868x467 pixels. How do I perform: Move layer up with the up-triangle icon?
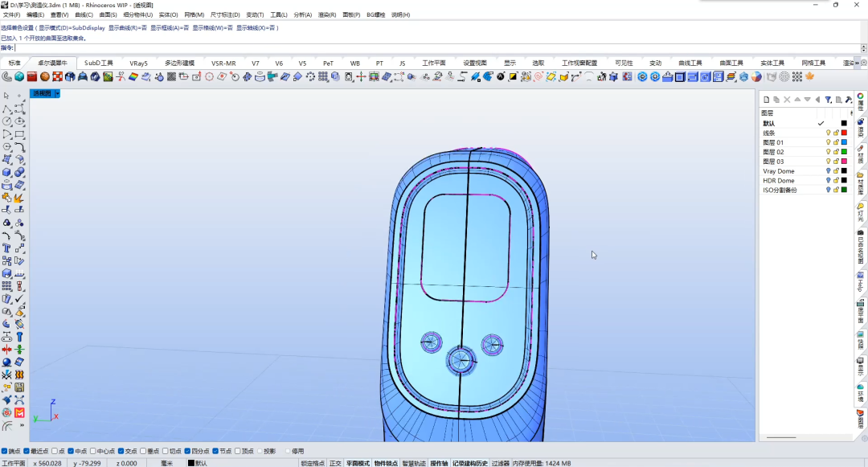(797, 100)
